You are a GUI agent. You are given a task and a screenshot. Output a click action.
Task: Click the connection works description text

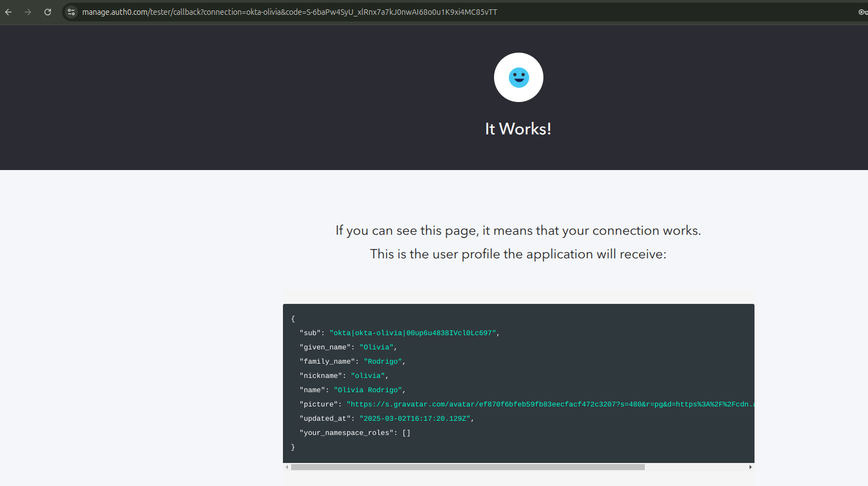click(518, 231)
